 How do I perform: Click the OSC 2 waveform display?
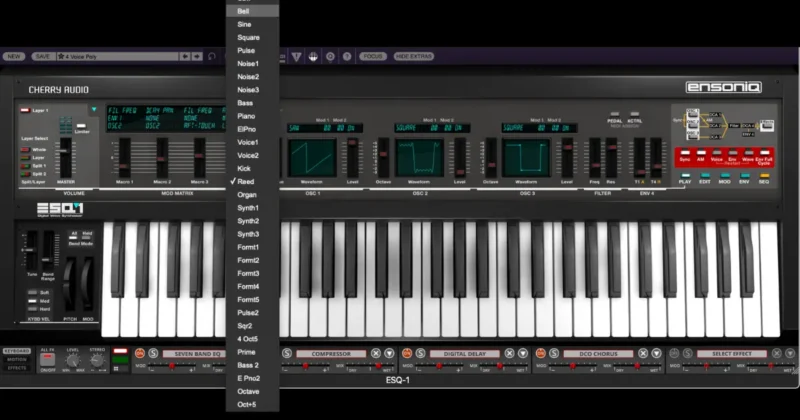coord(419,158)
